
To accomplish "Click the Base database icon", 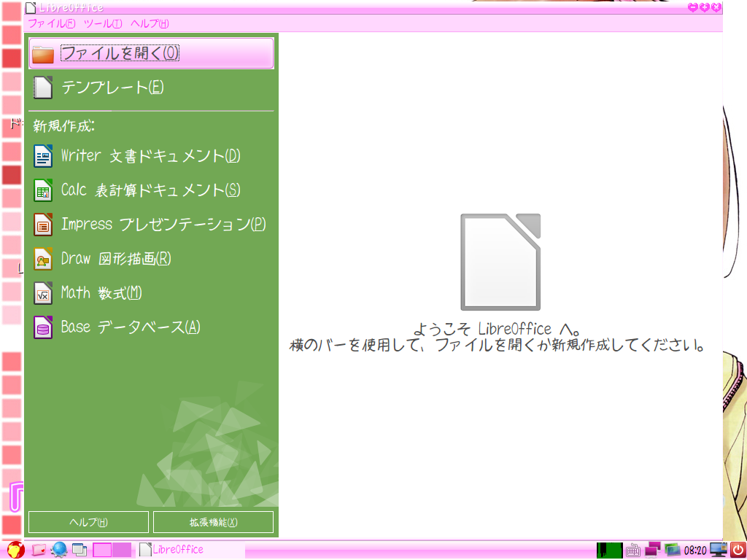I will coord(43,327).
